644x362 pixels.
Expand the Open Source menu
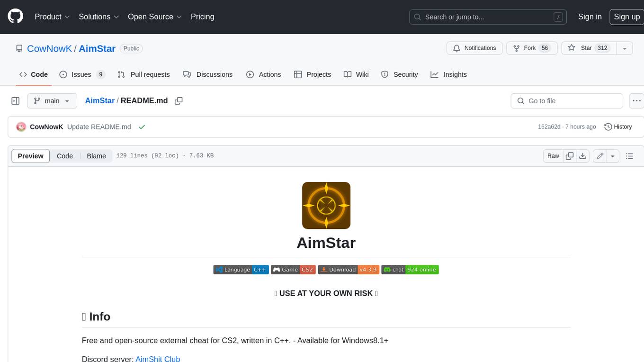coord(155,17)
